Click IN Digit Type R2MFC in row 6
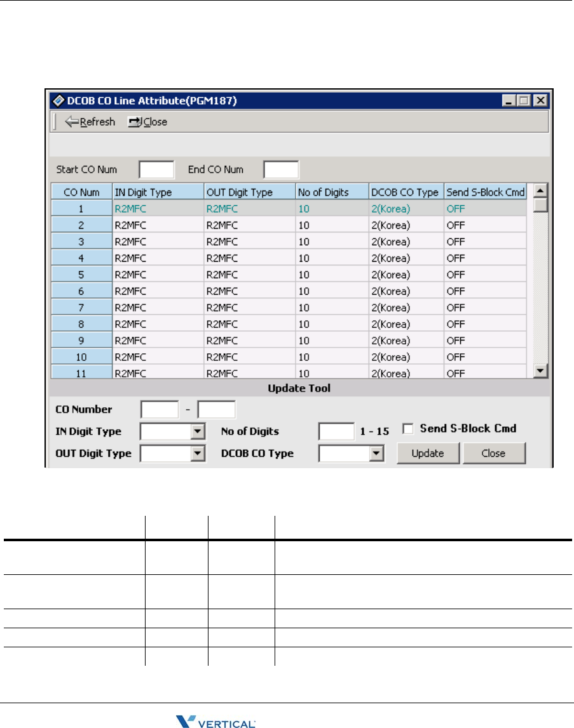Viewport: 574px width, 728px height. [158, 291]
